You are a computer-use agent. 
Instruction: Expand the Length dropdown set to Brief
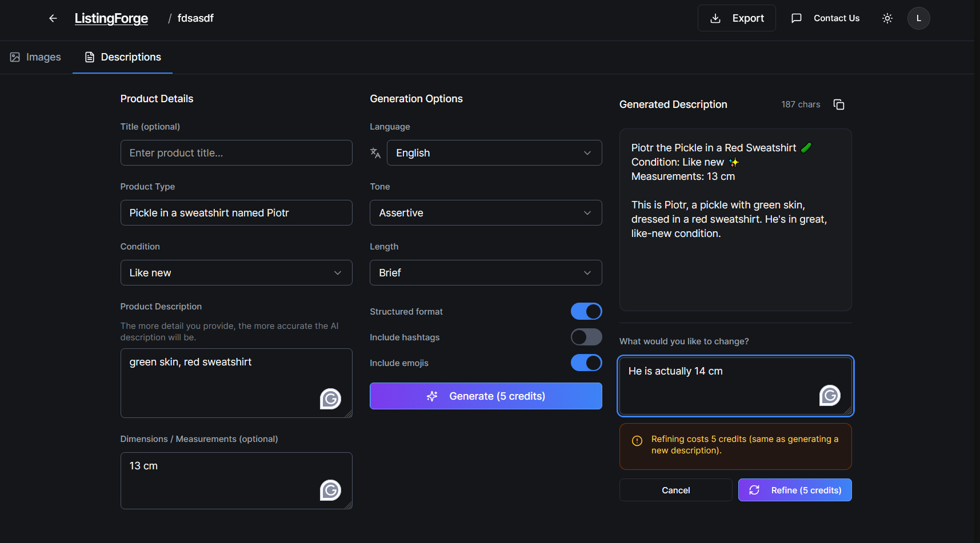tap(485, 272)
